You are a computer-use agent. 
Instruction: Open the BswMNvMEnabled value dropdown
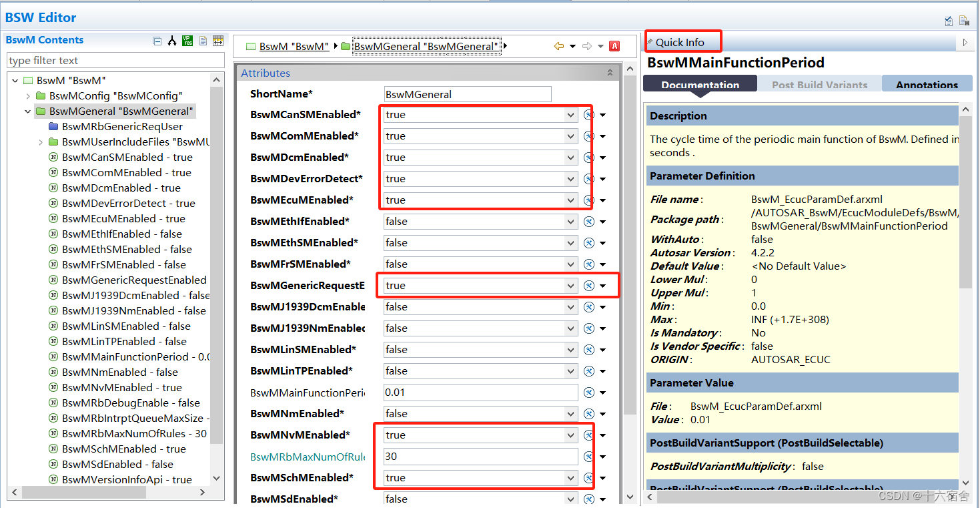570,435
